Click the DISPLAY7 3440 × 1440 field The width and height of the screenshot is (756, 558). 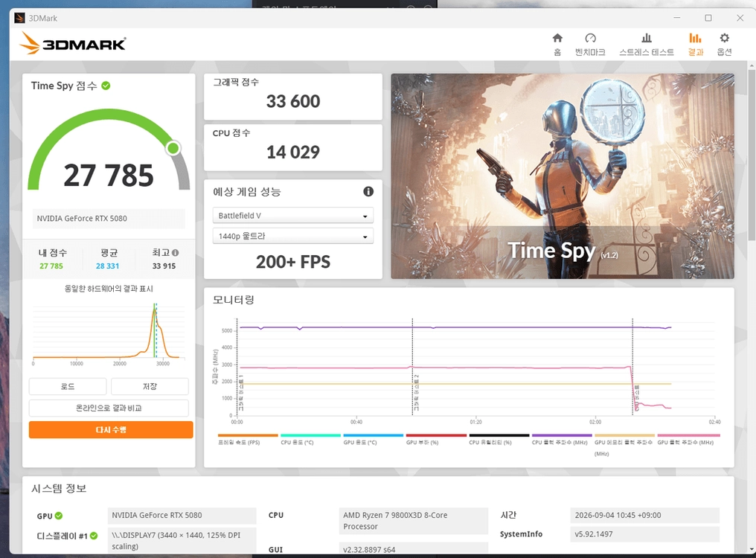pyautogui.click(x=182, y=541)
